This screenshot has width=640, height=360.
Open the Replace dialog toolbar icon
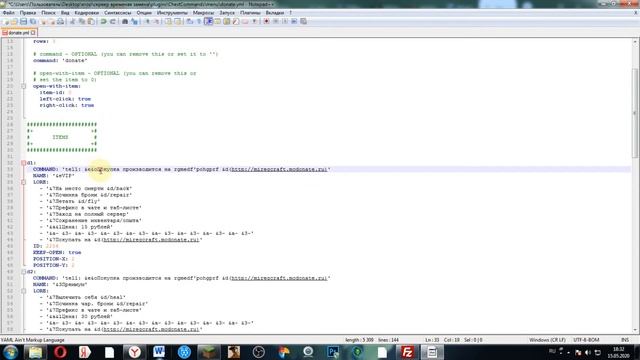click(134, 21)
